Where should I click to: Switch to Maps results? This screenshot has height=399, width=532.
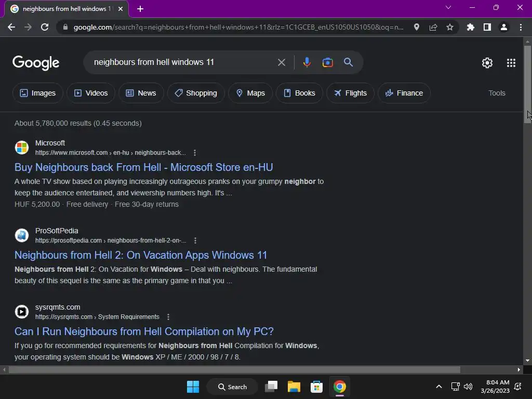(x=250, y=93)
